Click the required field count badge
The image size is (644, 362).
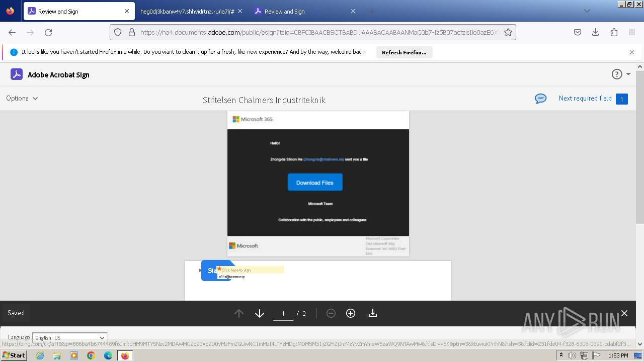point(621,99)
